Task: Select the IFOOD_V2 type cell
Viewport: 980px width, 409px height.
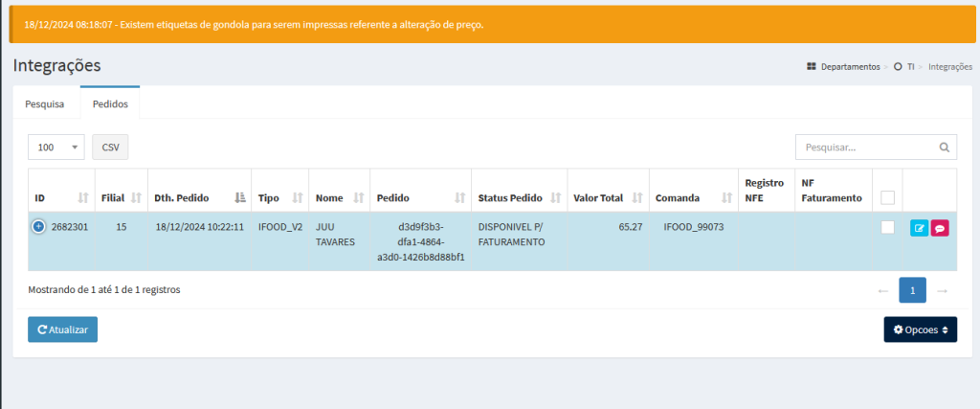Action: tap(280, 242)
